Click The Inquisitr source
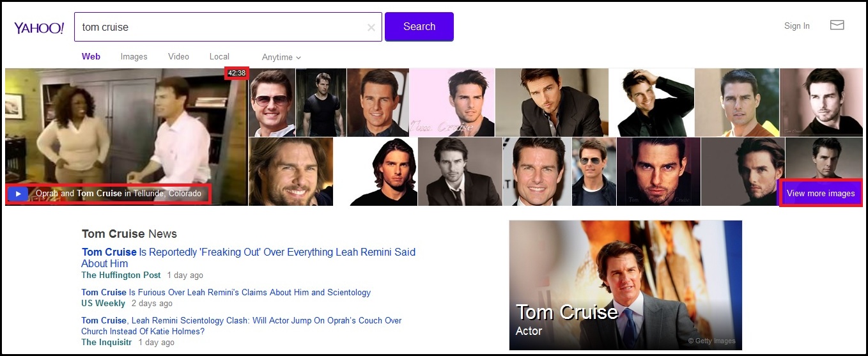 107,342
